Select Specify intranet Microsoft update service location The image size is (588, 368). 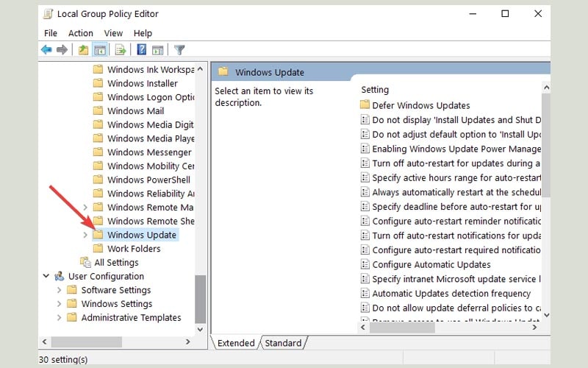point(456,279)
